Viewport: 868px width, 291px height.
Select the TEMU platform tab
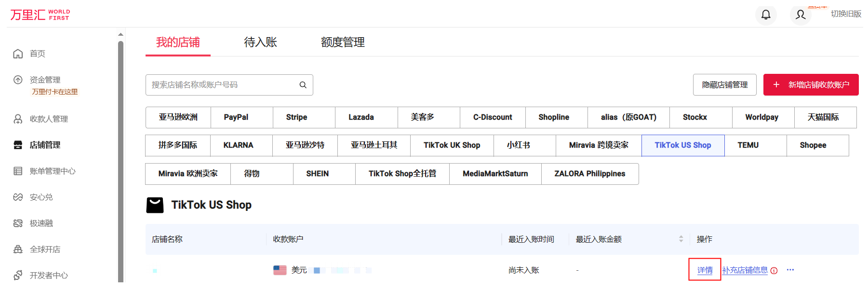pyautogui.click(x=756, y=145)
